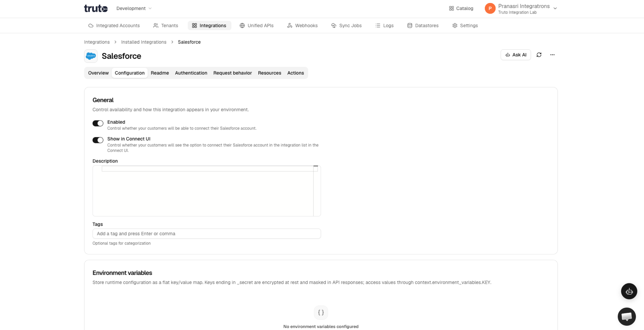Go to Webhooks

302,25
